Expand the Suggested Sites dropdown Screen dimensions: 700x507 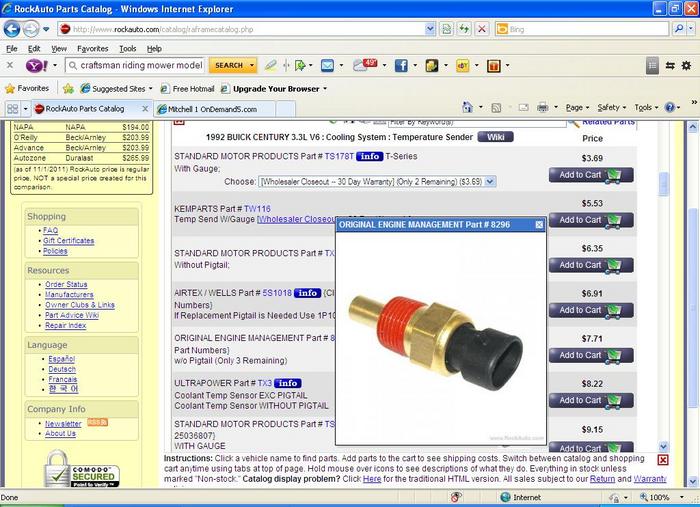click(x=150, y=89)
